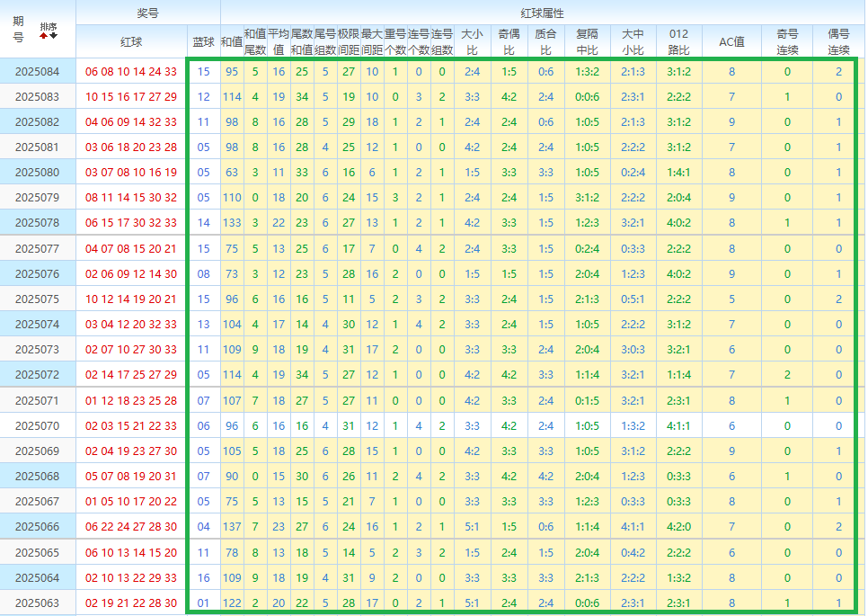This screenshot has height=616, width=868.
Task: Click the 尾号组数 column header
Action: (325, 42)
